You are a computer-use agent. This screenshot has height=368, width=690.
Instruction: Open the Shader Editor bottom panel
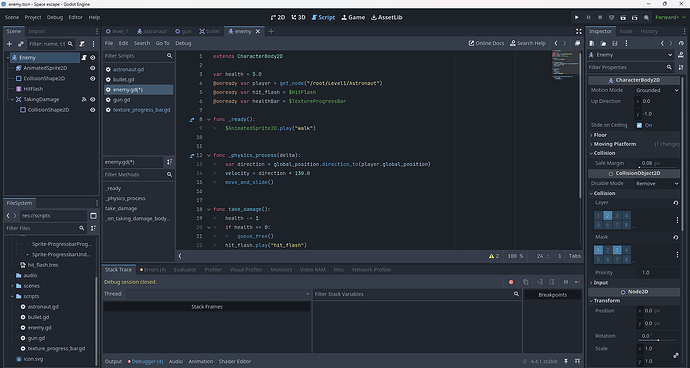point(235,361)
